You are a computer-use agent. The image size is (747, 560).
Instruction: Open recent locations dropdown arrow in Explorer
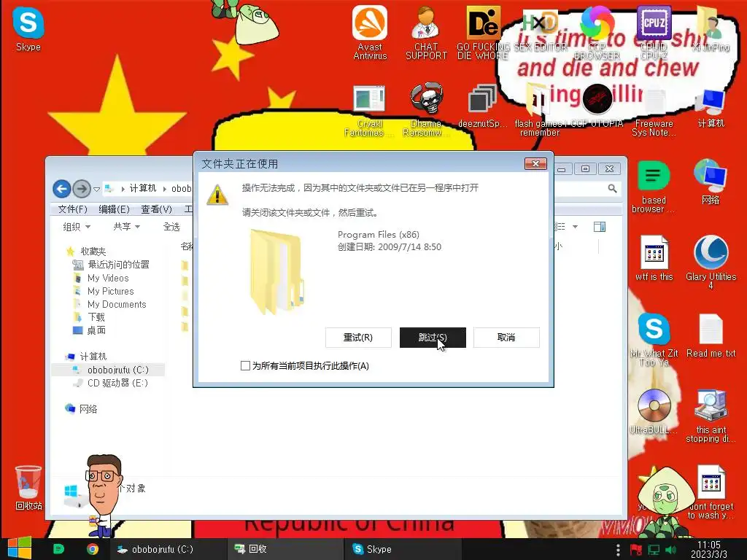tap(97, 189)
